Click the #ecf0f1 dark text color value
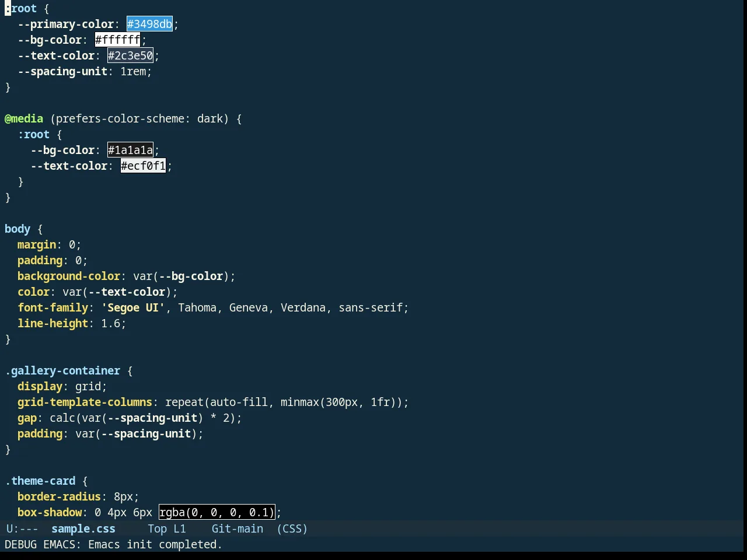This screenshot has width=747, height=560. point(143,166)
